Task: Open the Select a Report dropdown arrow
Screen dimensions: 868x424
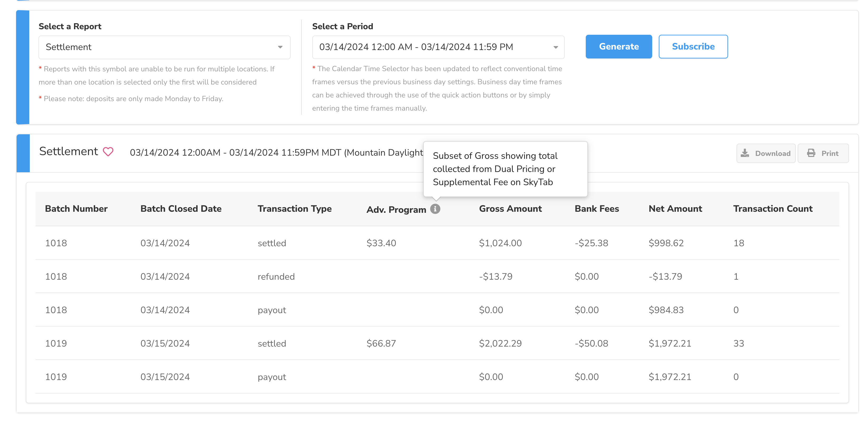Action: pos(280,47)
